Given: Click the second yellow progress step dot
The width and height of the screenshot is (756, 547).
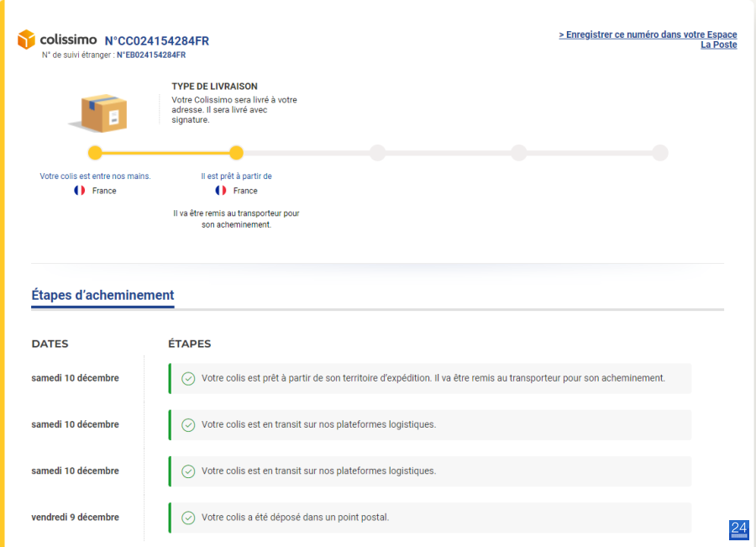Looking at the screenshot, I should (x=236, y=153).
